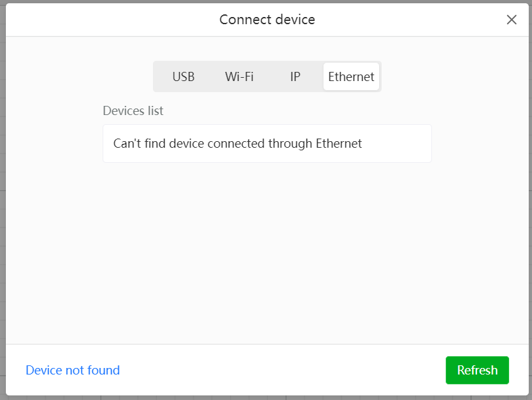Click the highlighted Ethernet segment

351,76
